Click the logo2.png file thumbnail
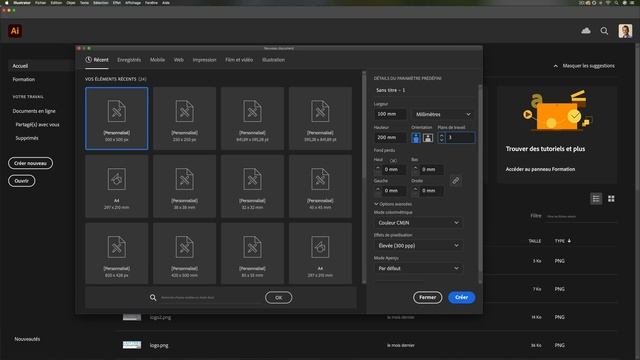This screenshot has height=360, width=640. point(132,317)
